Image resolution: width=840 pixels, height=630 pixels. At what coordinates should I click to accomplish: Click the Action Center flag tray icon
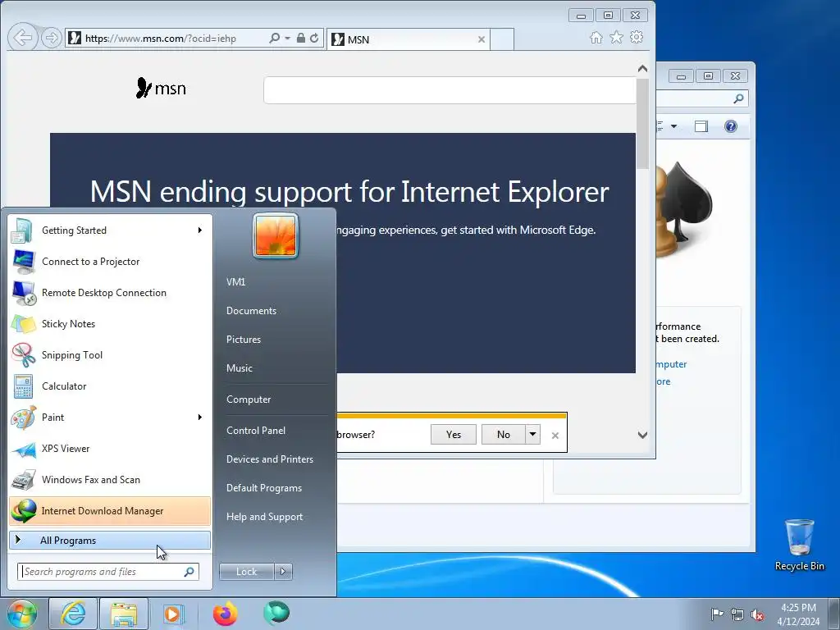(x=716, y=614)
